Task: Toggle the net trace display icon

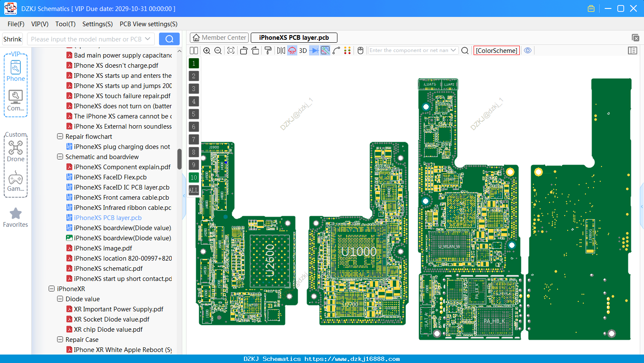Action: click(325, 50)
